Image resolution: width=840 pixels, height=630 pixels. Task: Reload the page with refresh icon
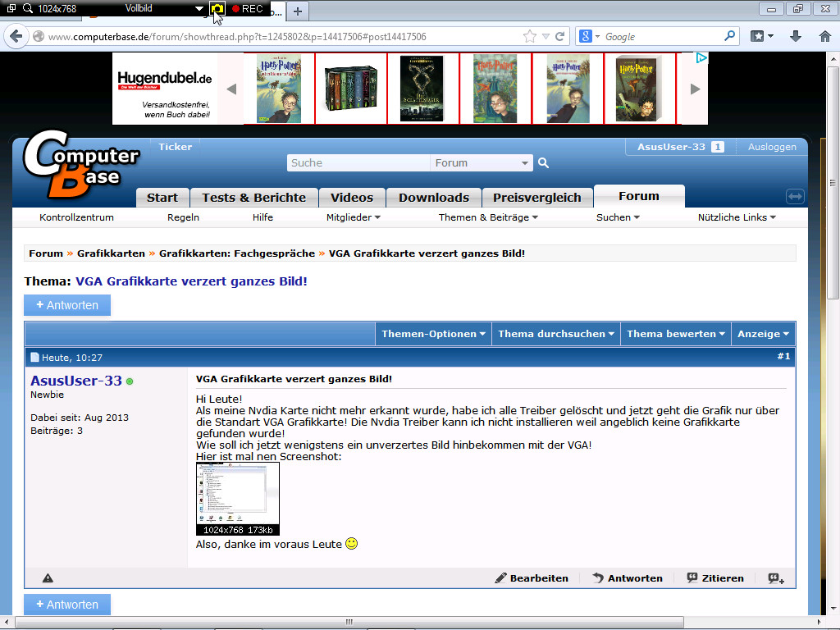[559, 36]
